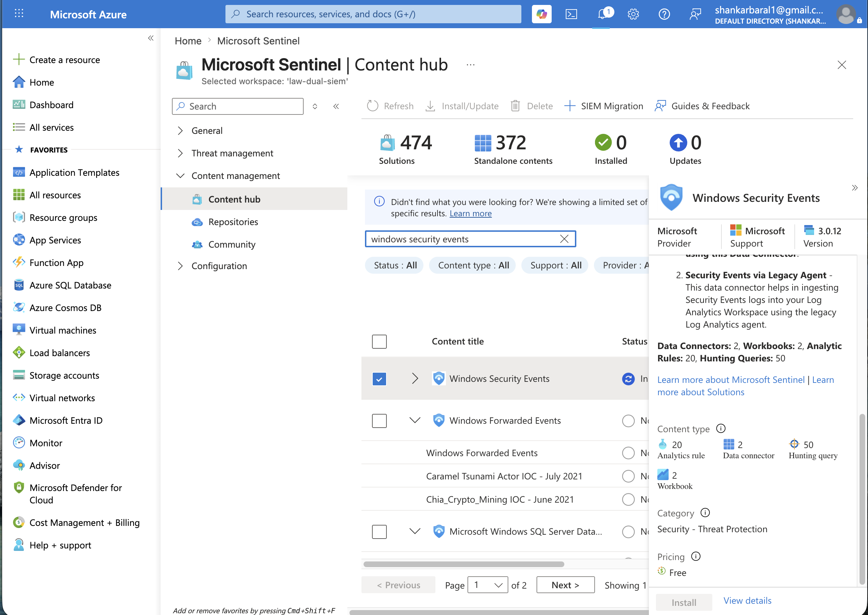The width and height of the screenshot is (868, 615).
Task: Launch Copilot from the top bar
Action: coord(541,14)
